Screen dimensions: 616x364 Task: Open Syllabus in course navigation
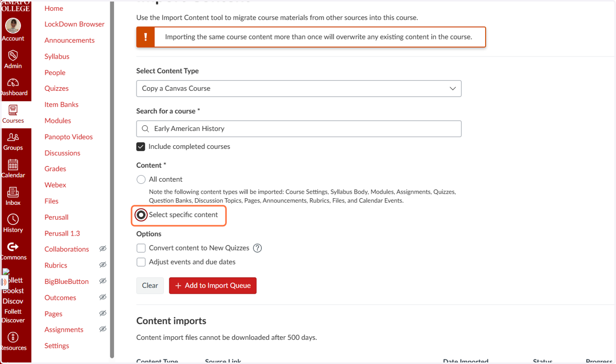(x=57, y=56)
